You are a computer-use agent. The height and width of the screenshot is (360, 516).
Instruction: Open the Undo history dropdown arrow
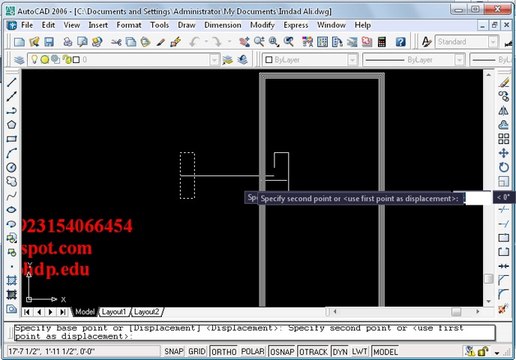[206, 42]
